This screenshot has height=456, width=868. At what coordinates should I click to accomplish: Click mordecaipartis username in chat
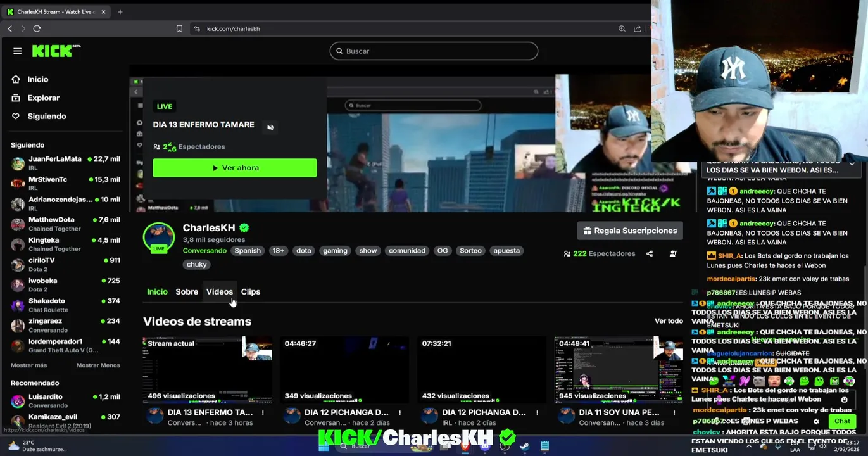pyautogui.click(x=731, y=279)
